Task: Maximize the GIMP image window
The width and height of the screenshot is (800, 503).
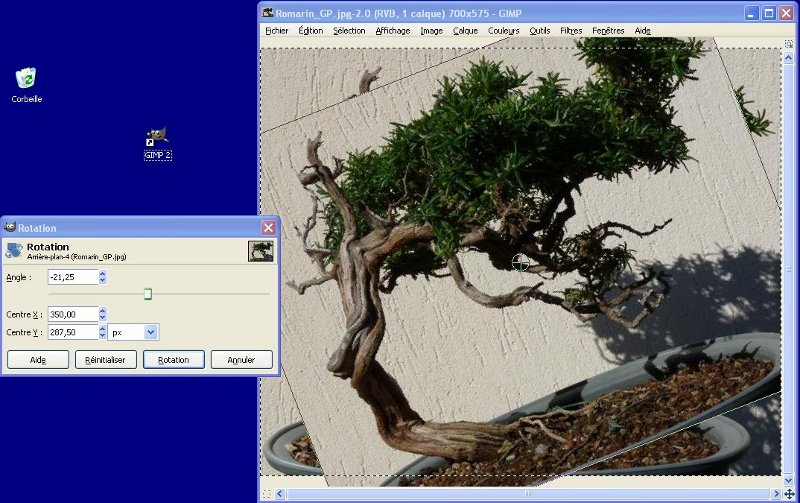Action: [769, 13]
